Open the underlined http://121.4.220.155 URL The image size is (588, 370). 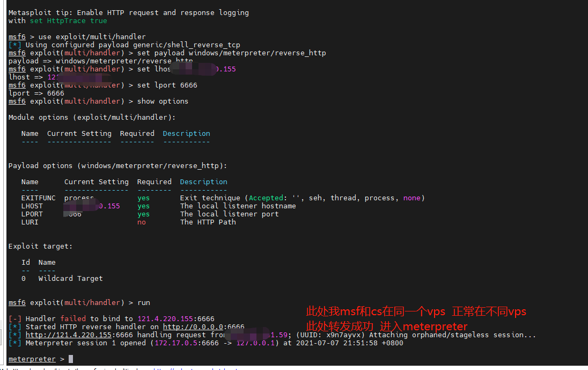click(69, 335)
